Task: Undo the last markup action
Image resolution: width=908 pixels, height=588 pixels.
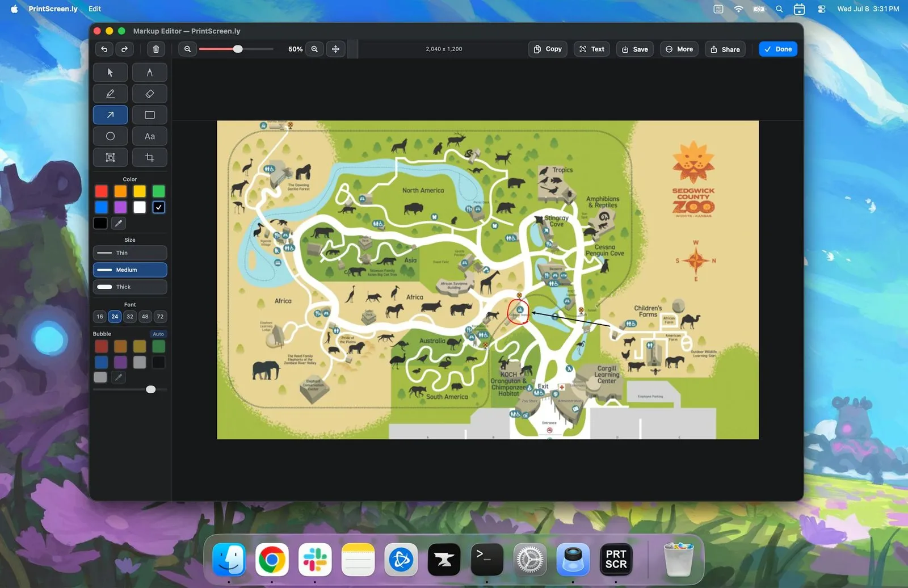Action: point(104,49)
